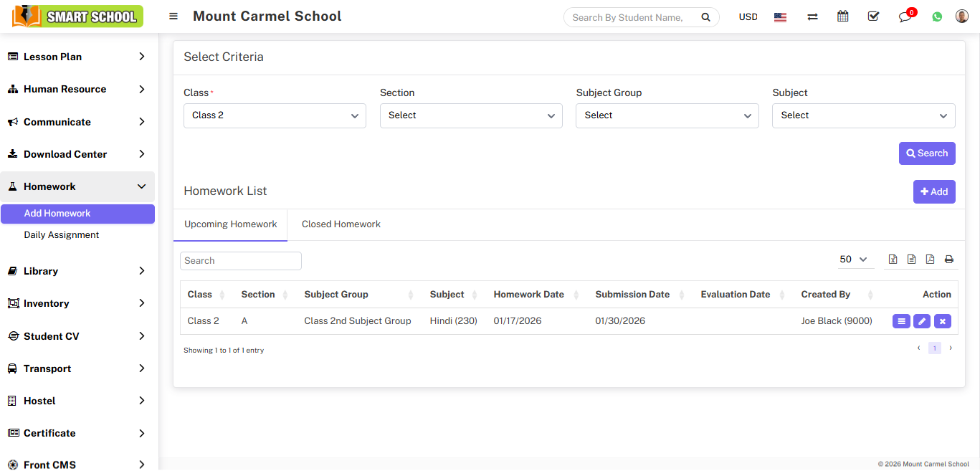This screenshot has width=980, height=471.
Task: Toggle the sidebar with hamburger menu
Action: coord(173,16)
